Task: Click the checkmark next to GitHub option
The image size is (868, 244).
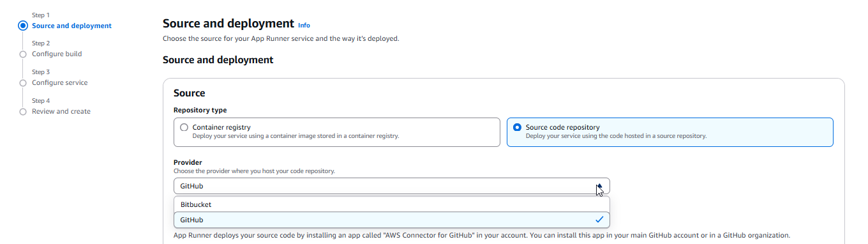Action: click(599, 220)
